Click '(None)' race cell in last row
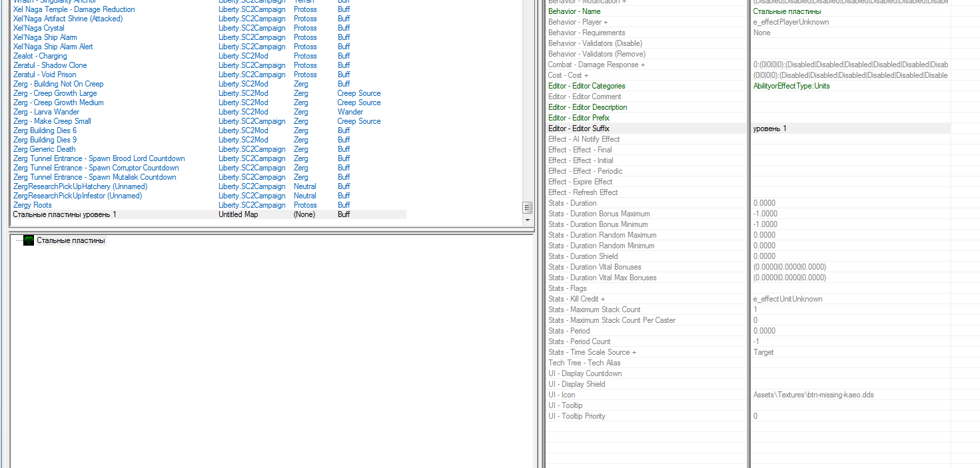 304,214
